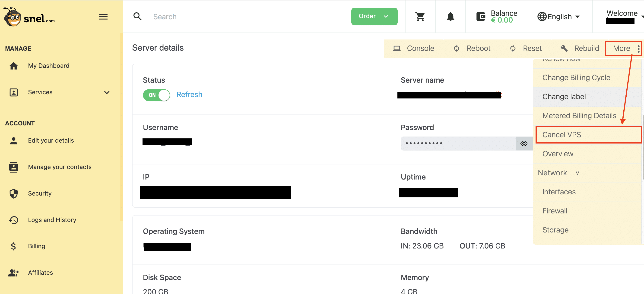Open the shopping cart icon
Screen dimensions: 644x294
coord(420,16)
